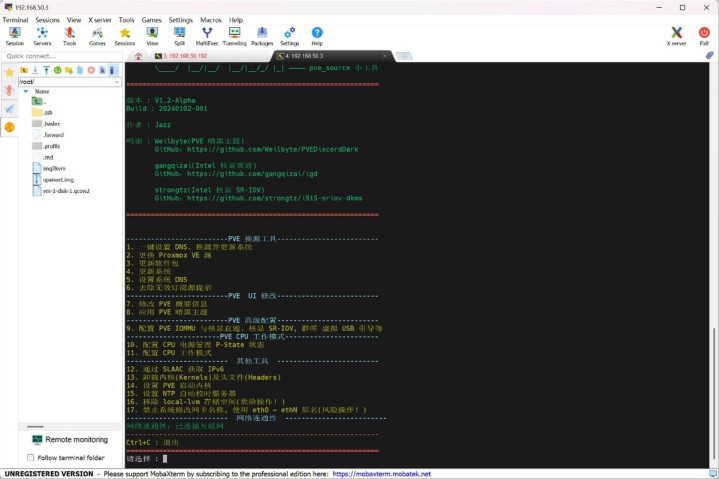Viewport: 719px width, 479px height.
Task: Open the /root/ path dropdown
Action: click(x=116, y=82)
